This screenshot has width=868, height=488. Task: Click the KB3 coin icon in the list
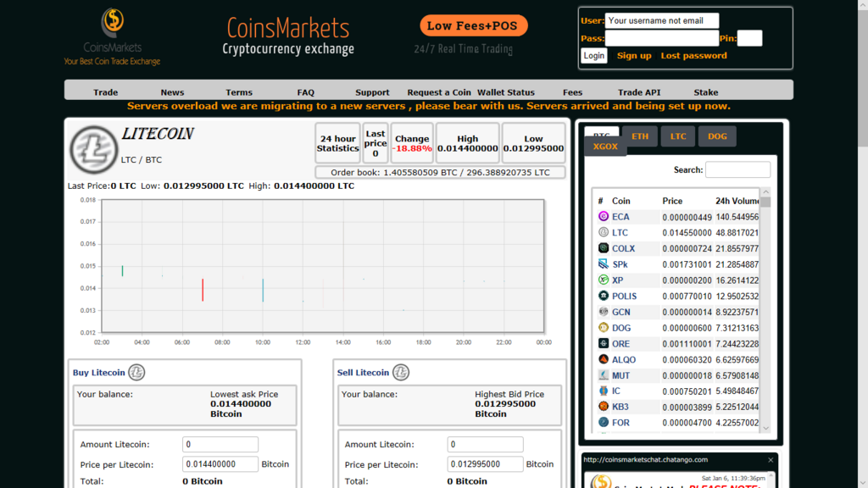(x=604, y=406)
